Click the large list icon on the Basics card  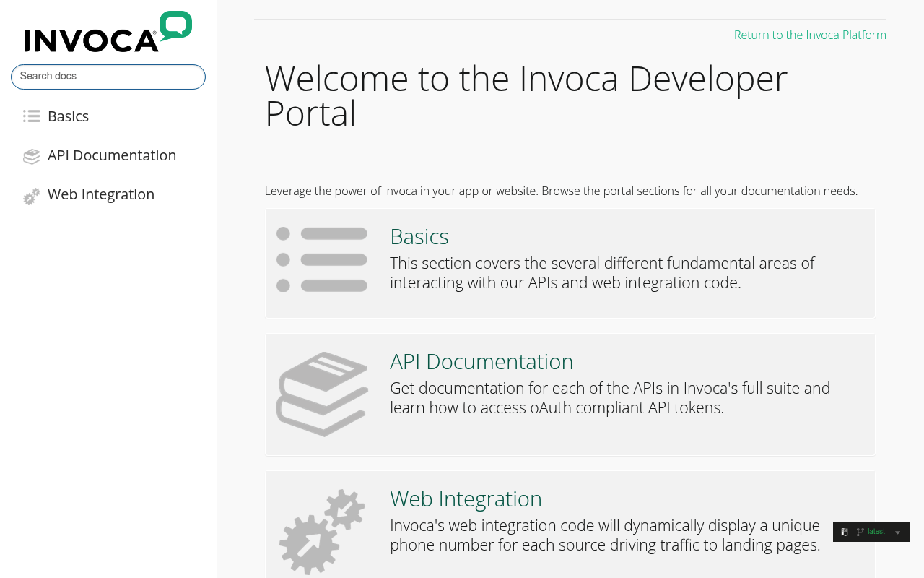322,259
